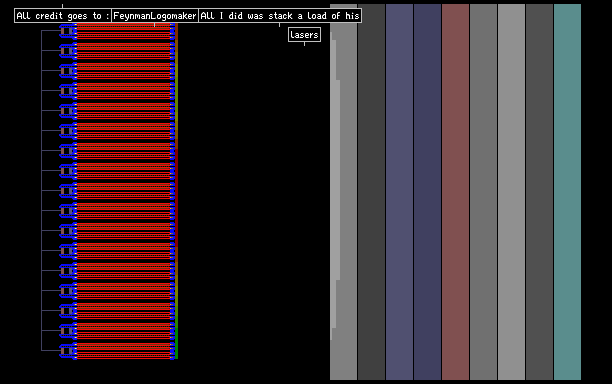Screen dimensions: 612x384
Task: Click the vertical wire connecting the laser emitters
Action: point(41,190)
